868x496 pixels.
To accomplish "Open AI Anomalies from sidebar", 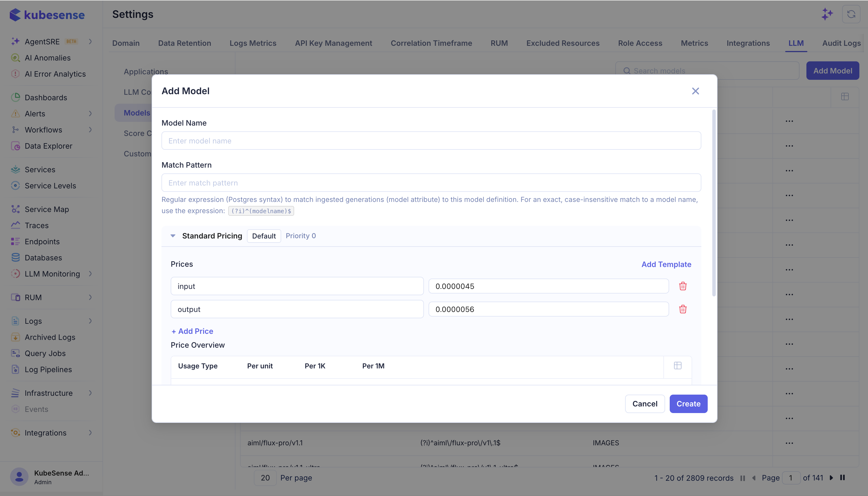I will tap(47, 58).
